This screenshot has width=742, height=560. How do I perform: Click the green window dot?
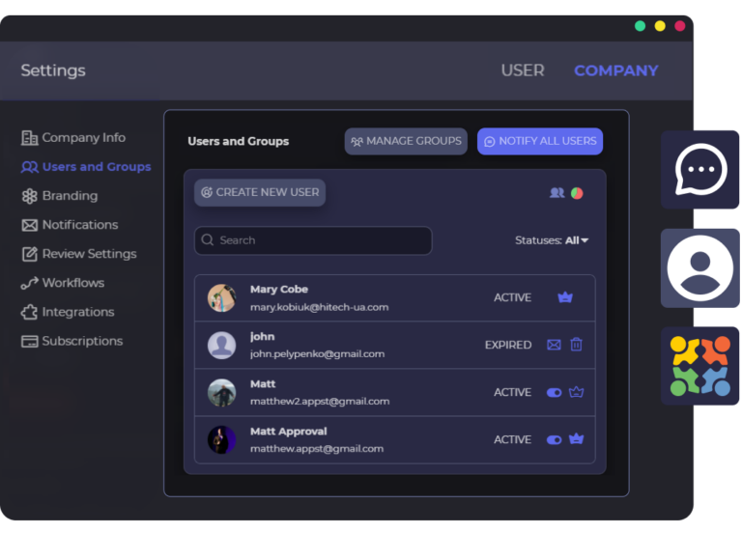click(640, 26)
